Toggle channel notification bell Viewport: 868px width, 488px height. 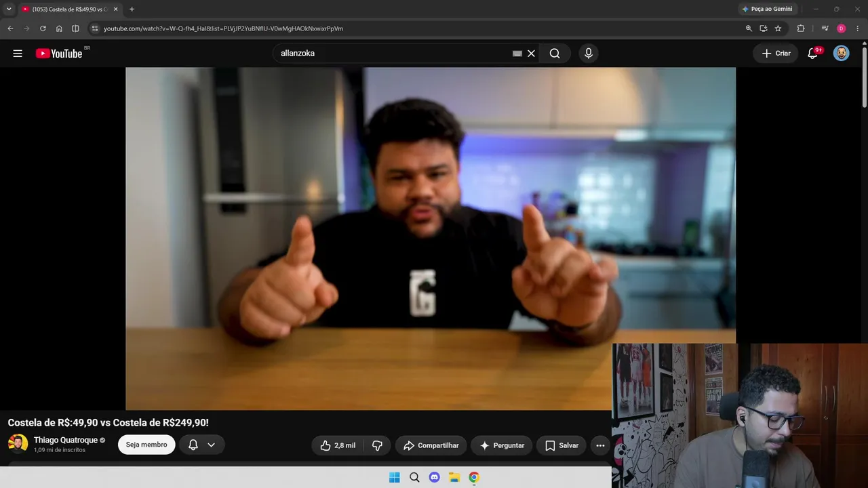[193, 445]
